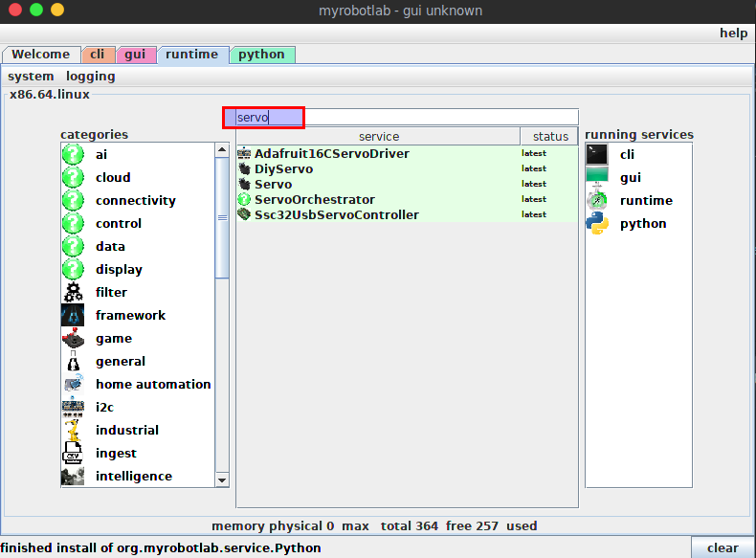
Task: Click the industrial robot arm icon
Action: [x=73, y=430]
